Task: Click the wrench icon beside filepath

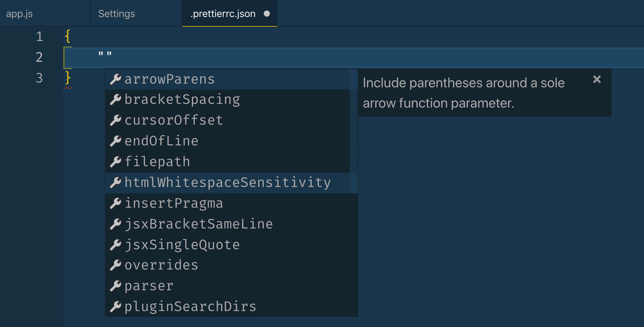Action: (x=115, y=162)
